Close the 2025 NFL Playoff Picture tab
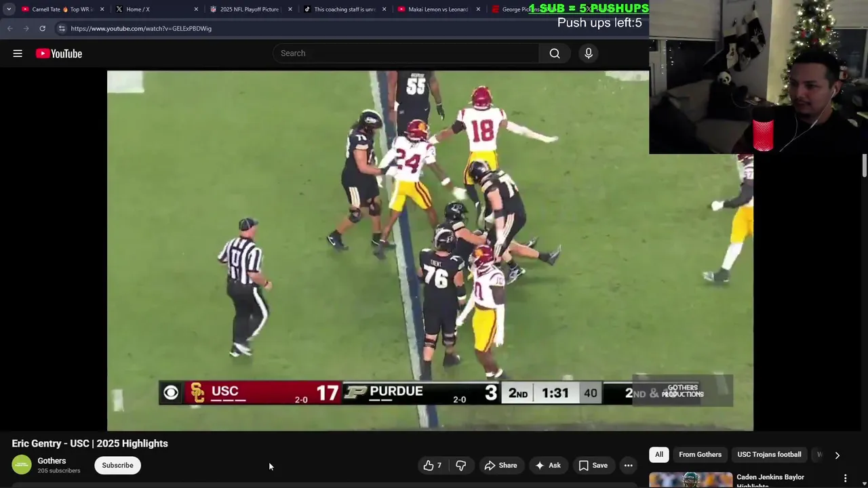This screenshot has width=868, height=488. [x=290, y=9]
